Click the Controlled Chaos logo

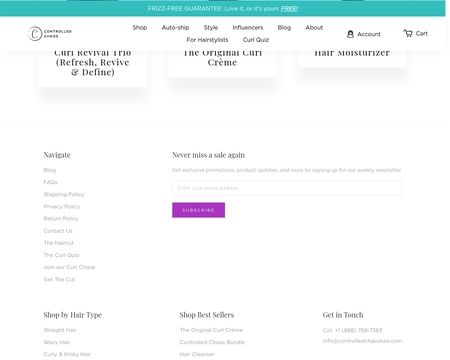[x=50, y=34]
